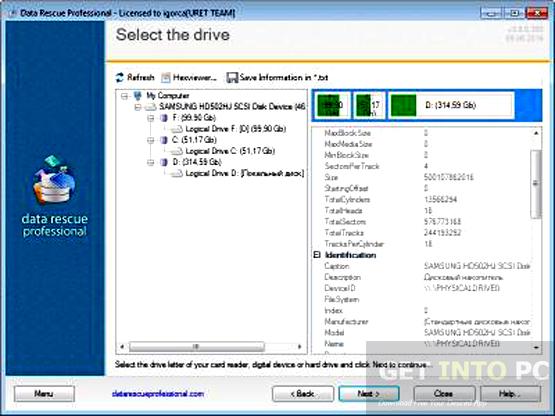This screenshot has height=416, width=555.
Task: Click the My Computer icon in tree
Action: (137, 96)
